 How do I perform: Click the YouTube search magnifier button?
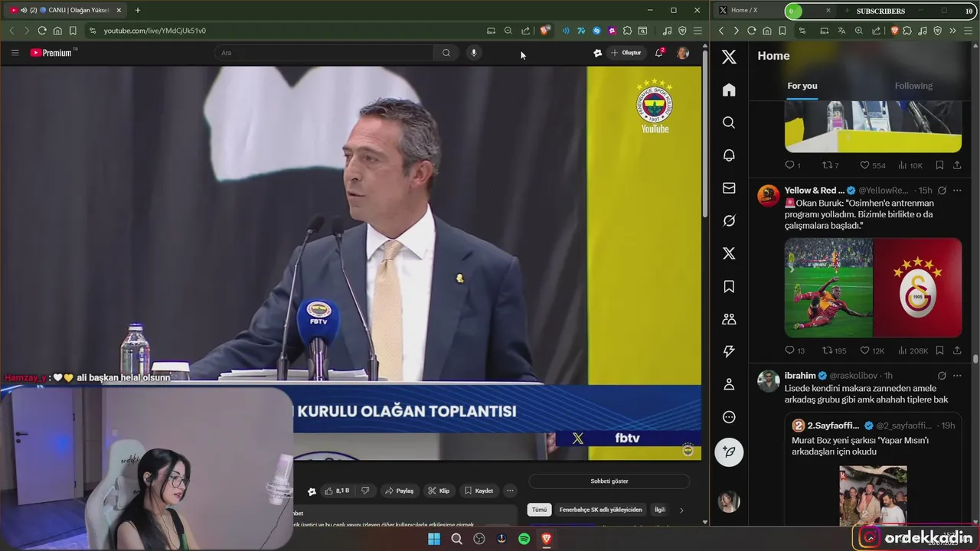click(446, 53)
